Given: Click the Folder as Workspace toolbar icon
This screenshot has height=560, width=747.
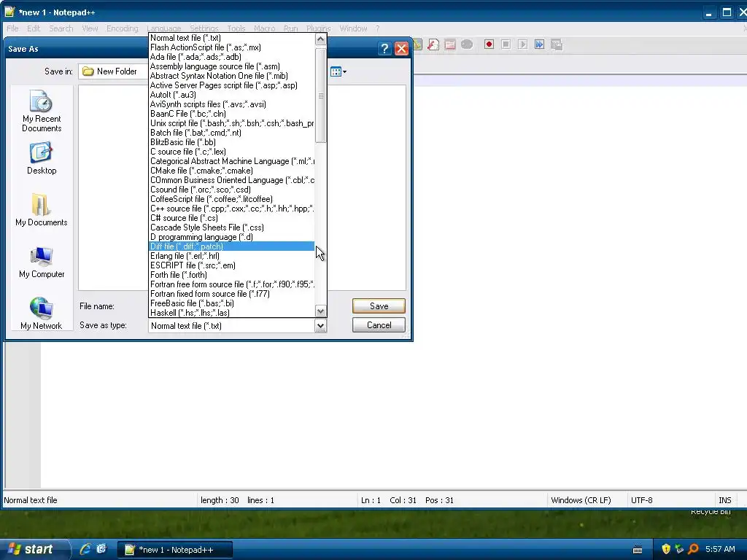Looking at the screenshot, I should pyautogui.click(x=449, y=44).
